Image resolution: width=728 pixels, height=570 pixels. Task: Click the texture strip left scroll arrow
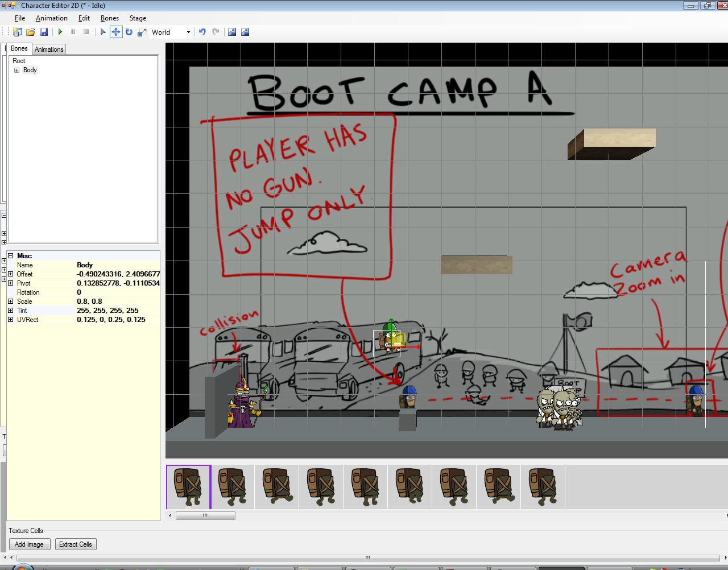coord(170,515)
